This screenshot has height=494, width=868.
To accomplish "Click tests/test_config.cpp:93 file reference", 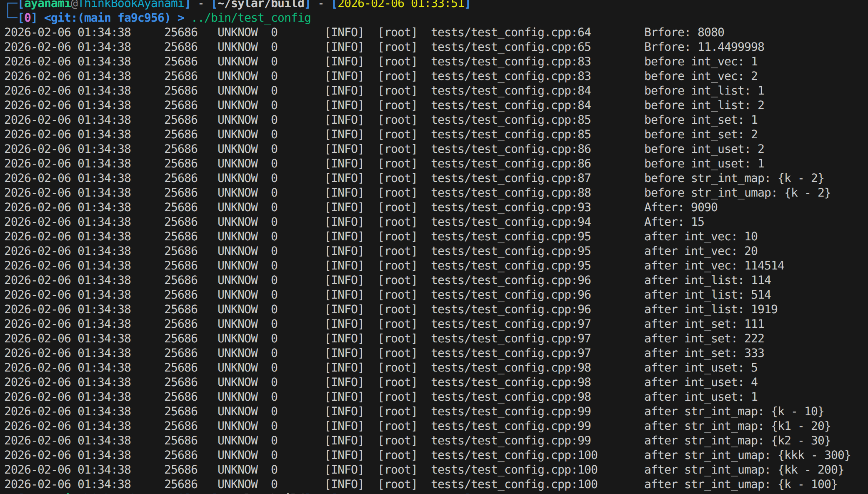I will tap(511, 207).
